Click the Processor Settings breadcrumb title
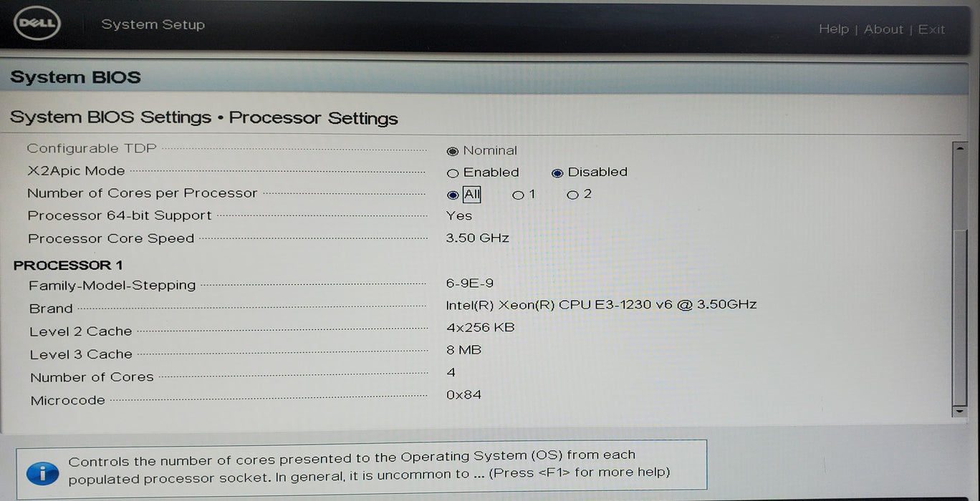Viewport: 980px width, 501px height. click(313, 118)
